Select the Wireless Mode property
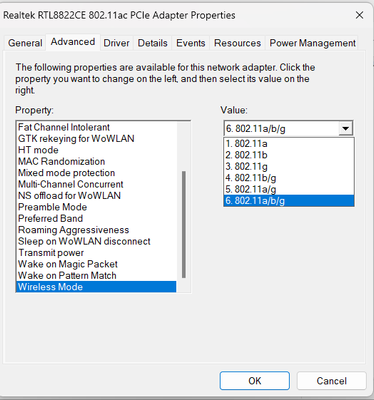This screenshot has width=374, height=400. 96,287
